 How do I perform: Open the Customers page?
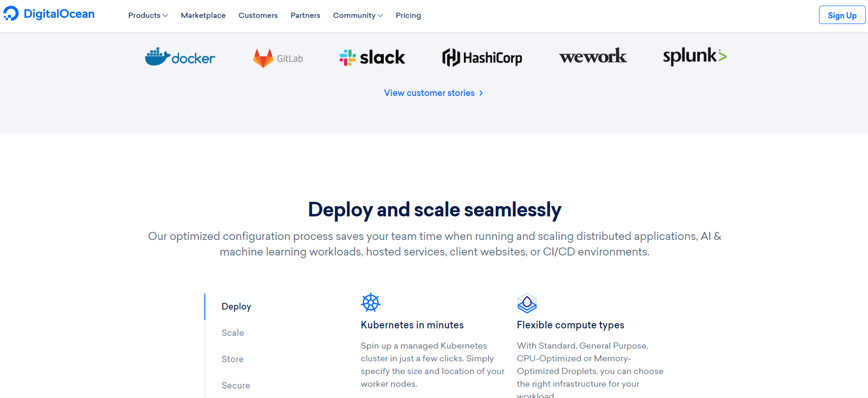[x=258, y=16]
